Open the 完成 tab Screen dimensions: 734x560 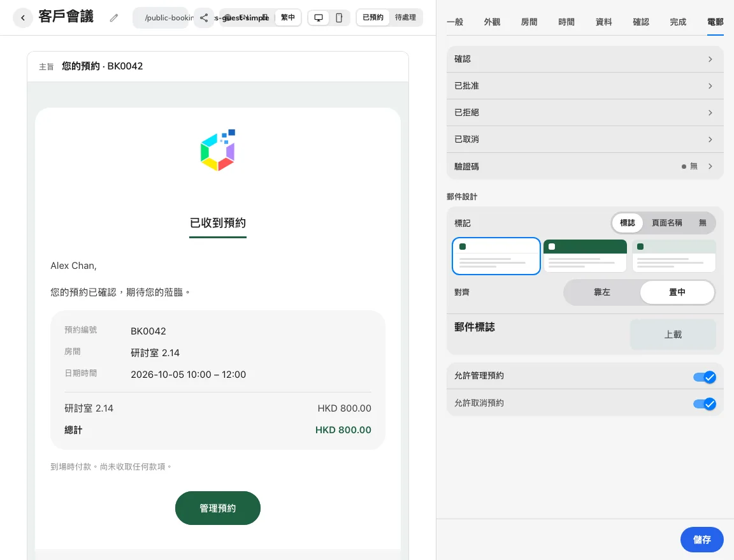[678, 22]
